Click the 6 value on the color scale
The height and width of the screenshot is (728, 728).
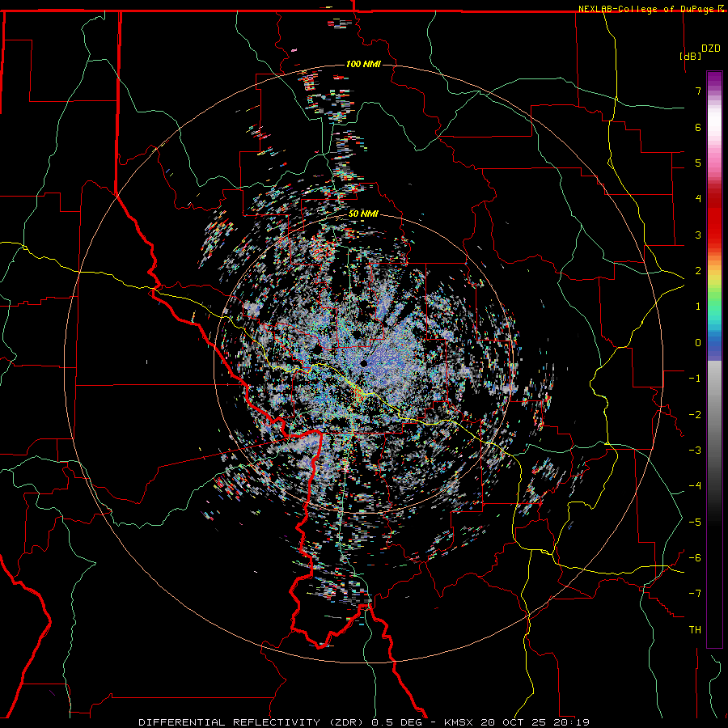pyautogui.click(x=698, y=127)
